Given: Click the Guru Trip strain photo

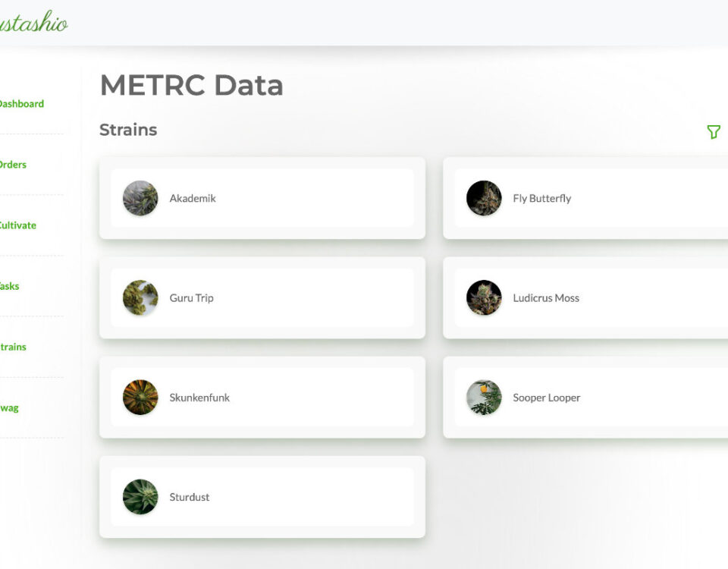Looking at the screenshot, I should click(140, 297).
